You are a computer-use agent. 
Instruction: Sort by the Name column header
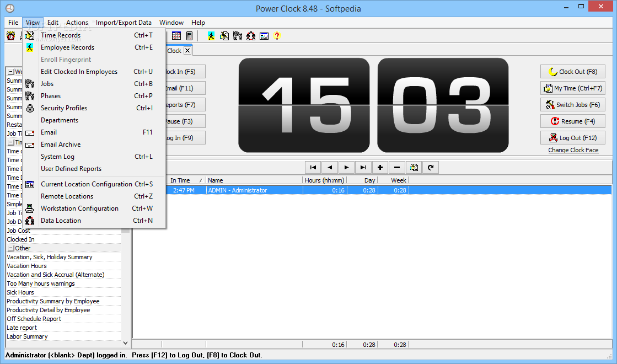[254, 180]
